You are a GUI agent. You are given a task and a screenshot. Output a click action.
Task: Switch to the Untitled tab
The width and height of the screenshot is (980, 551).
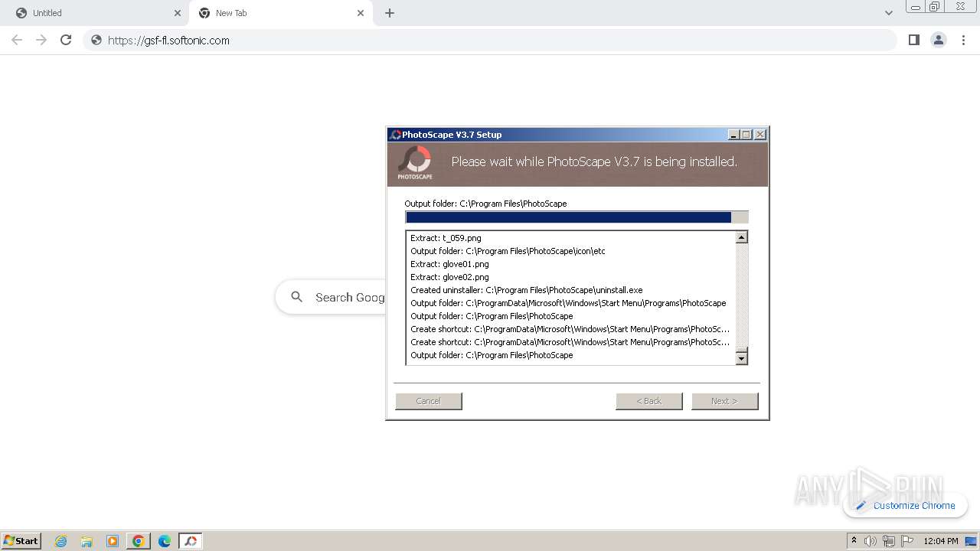point(97,13)
